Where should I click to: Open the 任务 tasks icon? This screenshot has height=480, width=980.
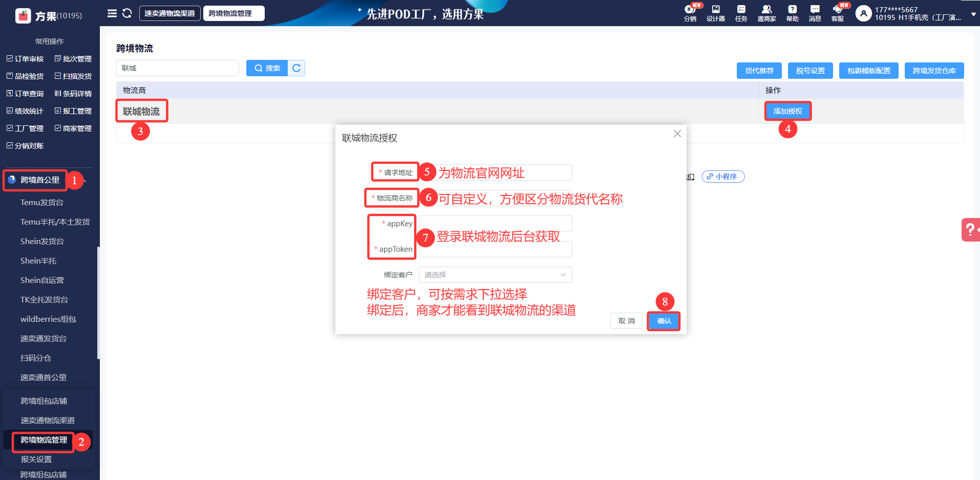coord(741,13)
